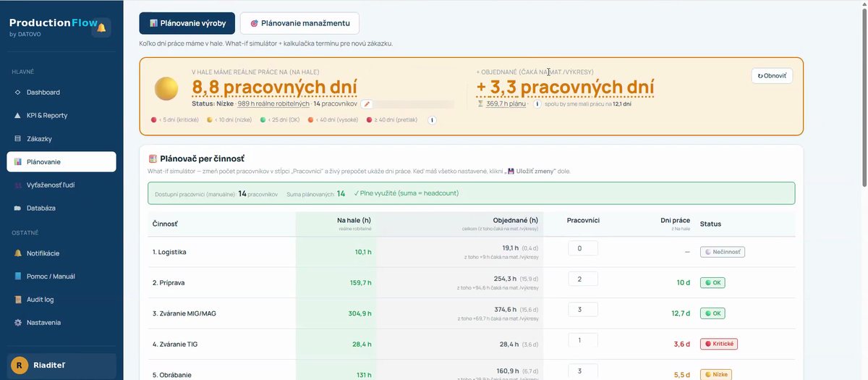Click the Pracovníci input for Logistika row
This screenshot has height=380, width=868.
pos(583,248)
